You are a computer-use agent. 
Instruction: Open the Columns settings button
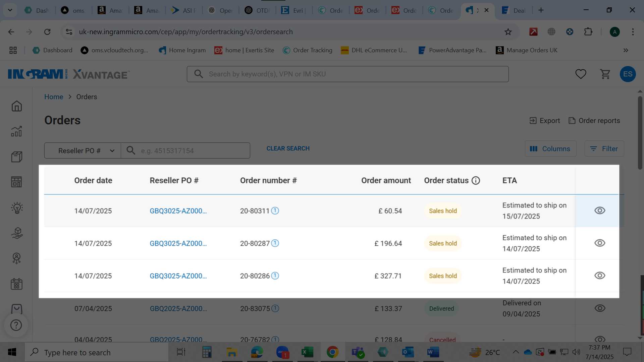click(550, 149)
